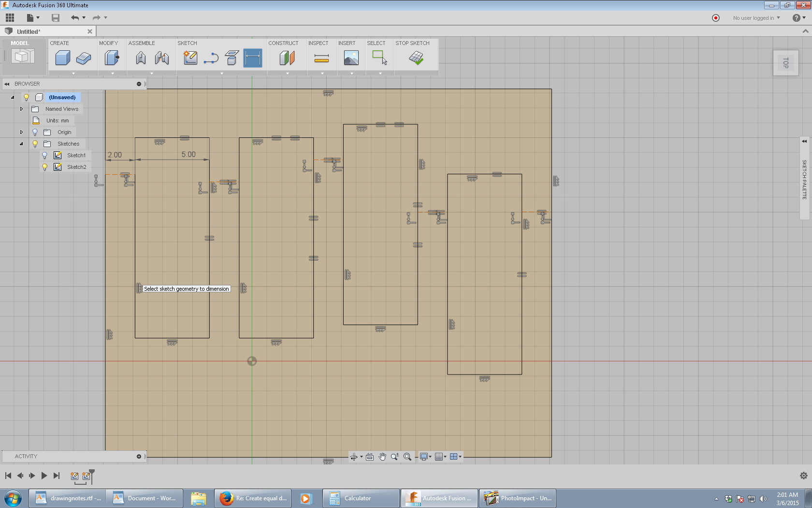
Task: Open the Model workspace switcher
Action: coord(23,56)
